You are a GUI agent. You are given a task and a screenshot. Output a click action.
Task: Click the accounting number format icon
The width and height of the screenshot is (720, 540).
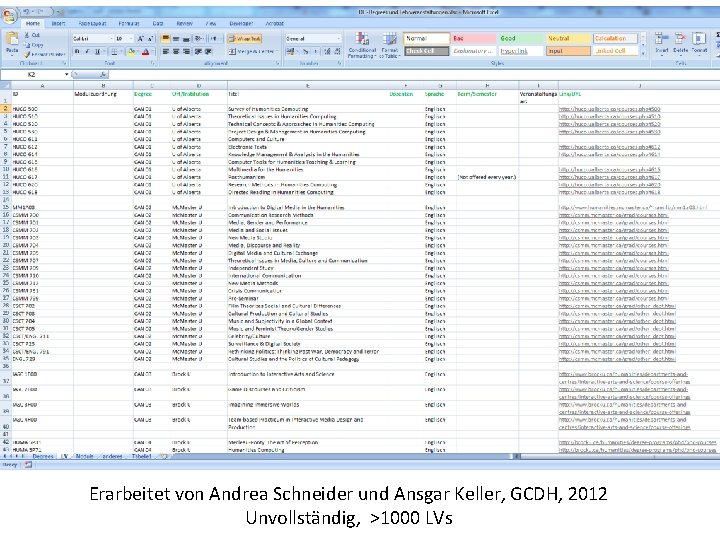point(291,51)
